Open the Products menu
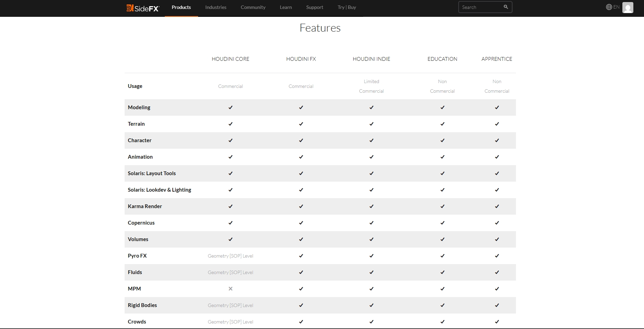The width and height of the screenshot is (644, 329). pyautogui.click(x=181, y=7)
